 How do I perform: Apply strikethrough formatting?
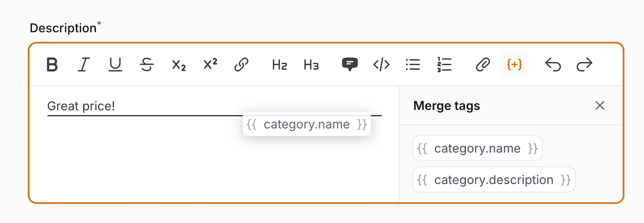(x=147, y=65)
